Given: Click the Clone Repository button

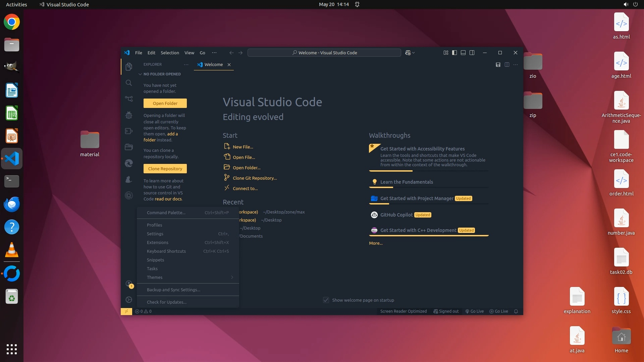Looking at the screenshot, I should 165,169.
